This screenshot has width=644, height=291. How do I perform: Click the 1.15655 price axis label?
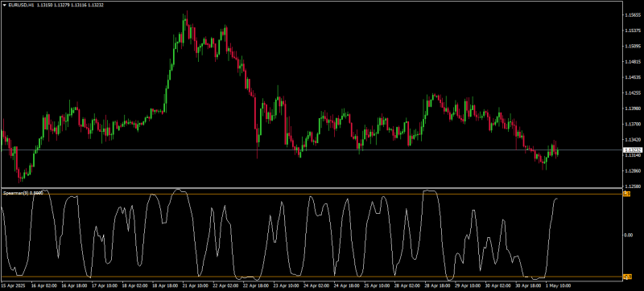pyautogui.click(x=632, y=15)
